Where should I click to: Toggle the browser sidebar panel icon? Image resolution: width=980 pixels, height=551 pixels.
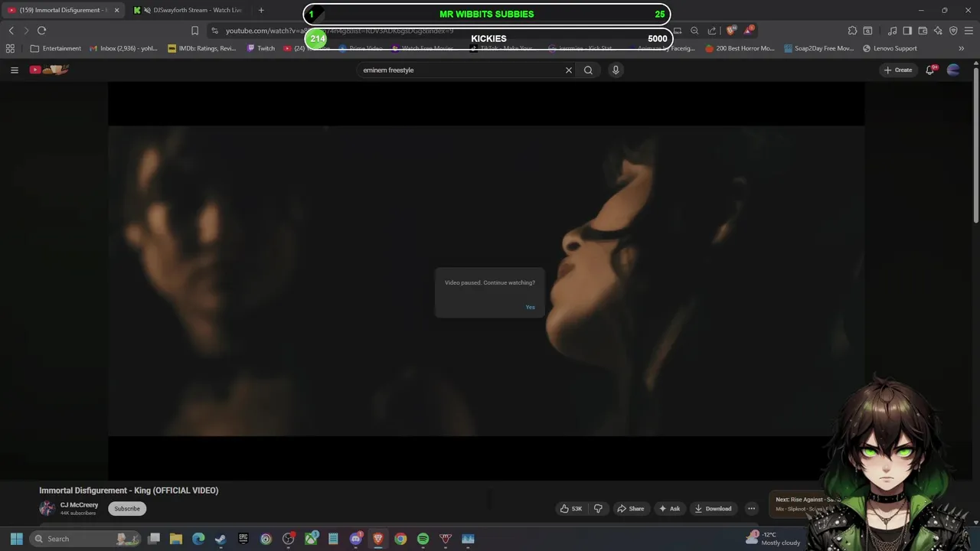pyautogui.click(x=907, y=31)
